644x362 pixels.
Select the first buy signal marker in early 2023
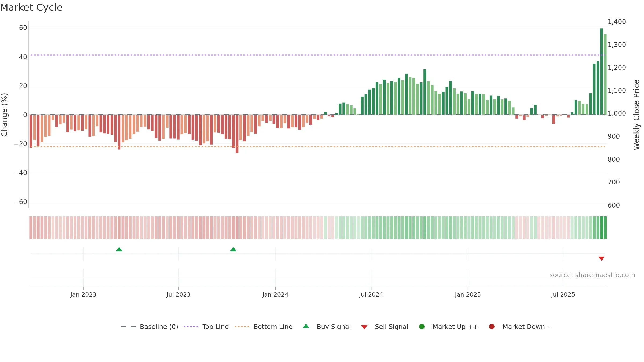[119, 249]
